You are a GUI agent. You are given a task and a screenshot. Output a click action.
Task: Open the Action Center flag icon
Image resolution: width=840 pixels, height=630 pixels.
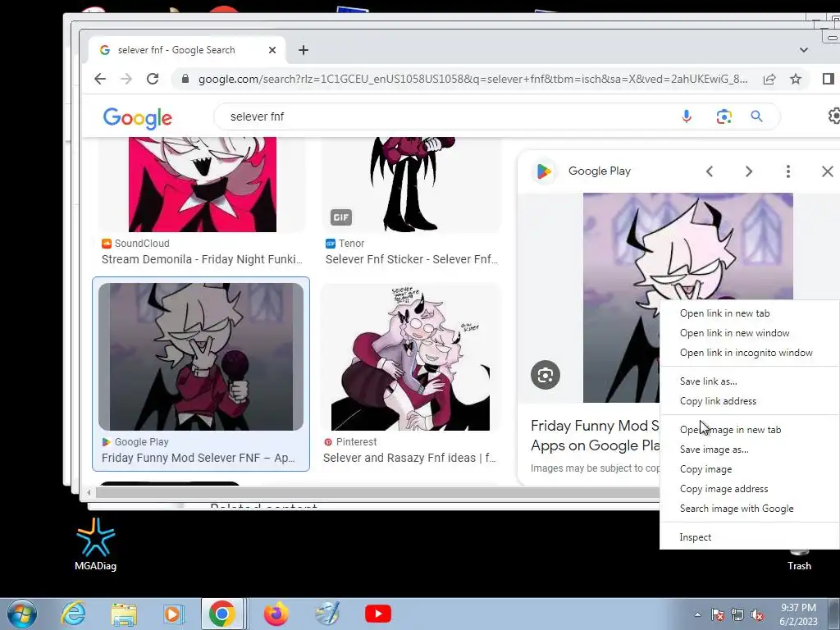pos(717,614)
